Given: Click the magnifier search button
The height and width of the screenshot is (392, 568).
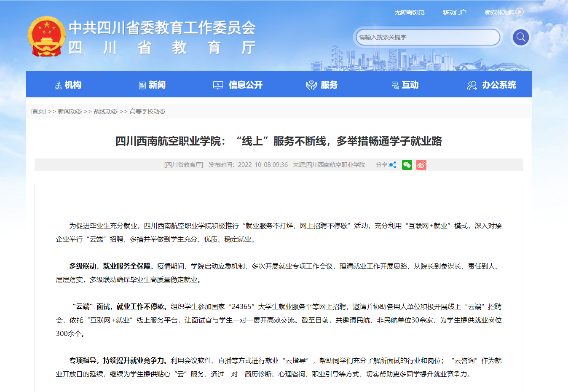Looking at the screenshot, I should tap(520, 37).
